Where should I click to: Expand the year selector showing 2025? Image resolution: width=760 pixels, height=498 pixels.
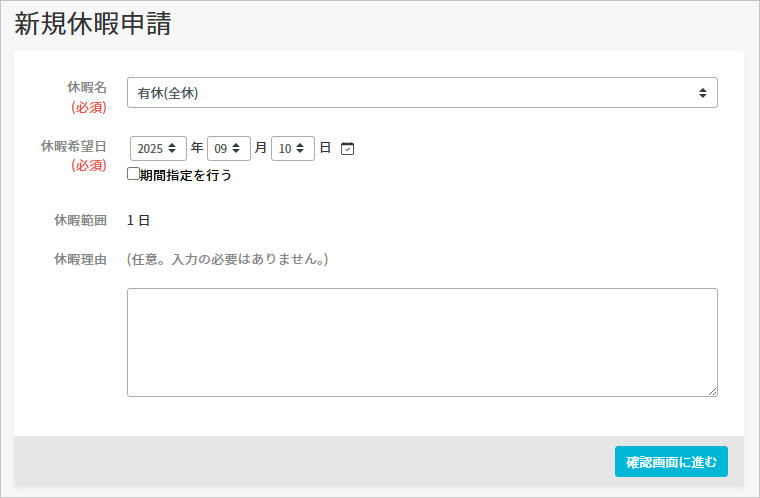(158, 149)
